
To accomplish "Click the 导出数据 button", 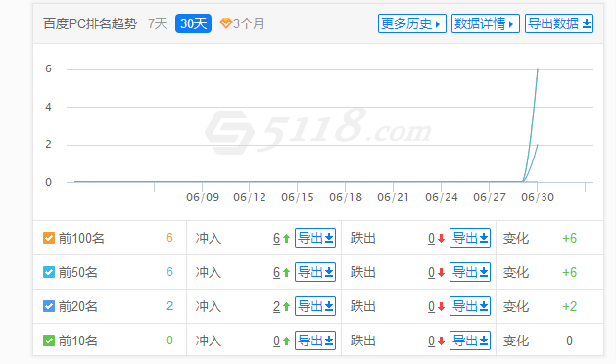I will pyautogui.click(x=559, y=23).
